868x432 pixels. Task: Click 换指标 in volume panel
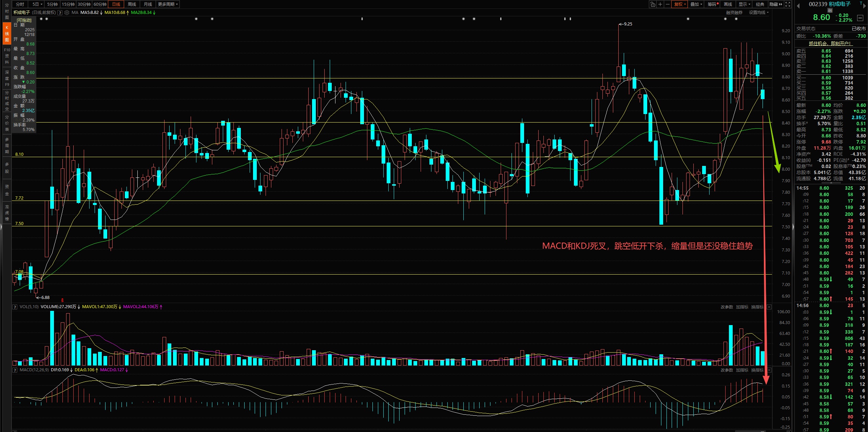pyautogui.click(x=757, y=307)
